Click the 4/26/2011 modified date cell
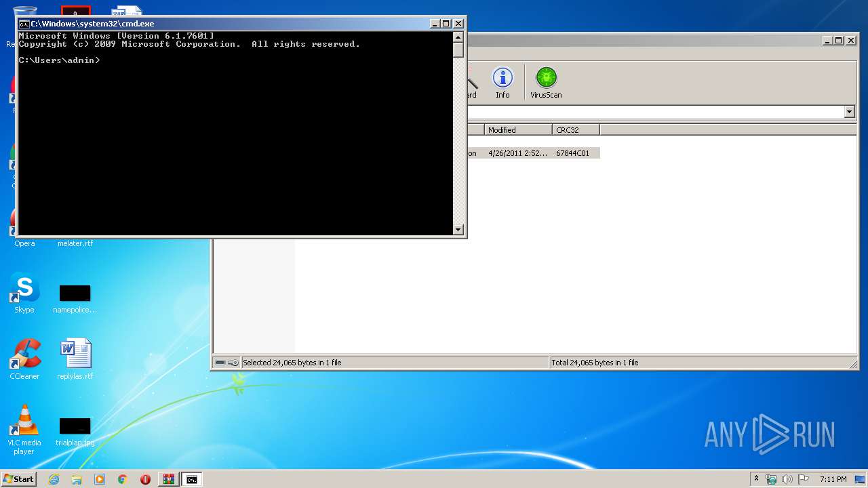The width and height of the screenshot is (868, 488). pyautogui.click(x=517, y=153)
